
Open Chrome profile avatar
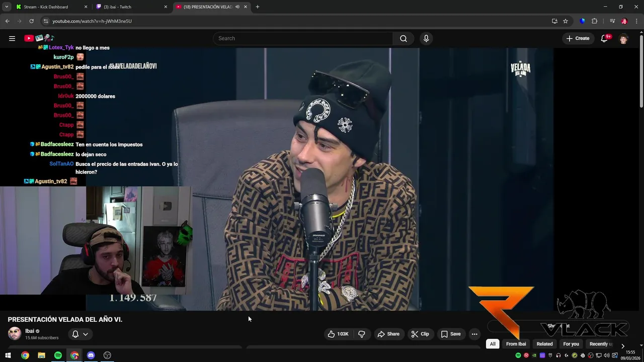(x=624, y=21)
